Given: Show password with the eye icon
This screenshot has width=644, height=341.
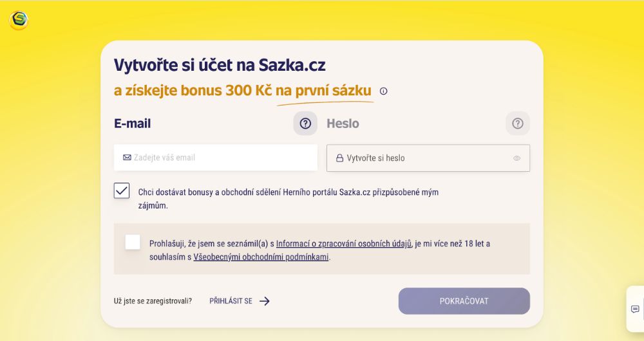Looking at the screenshot, I should (x=516, y=158).
